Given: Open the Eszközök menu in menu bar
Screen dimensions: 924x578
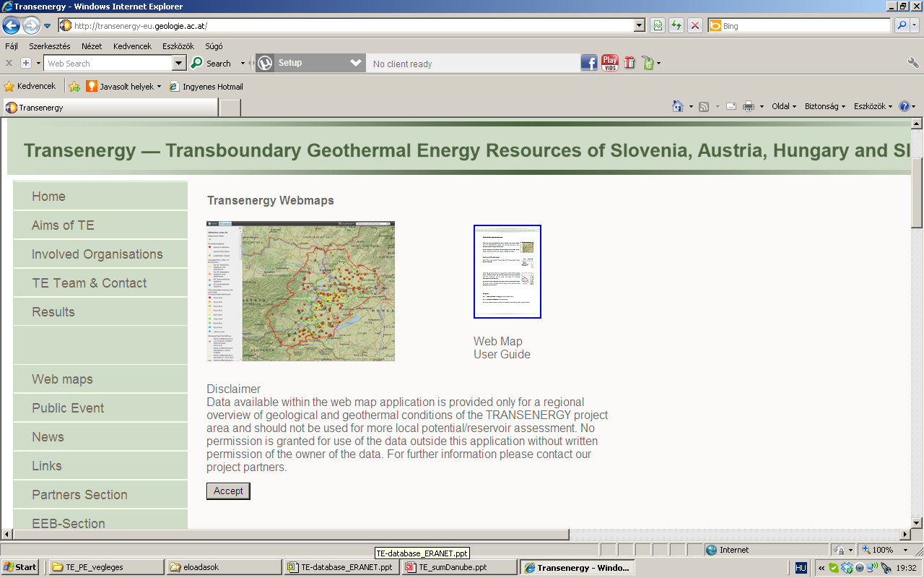Looking at the screenshot, I should [x=178, y=46].
